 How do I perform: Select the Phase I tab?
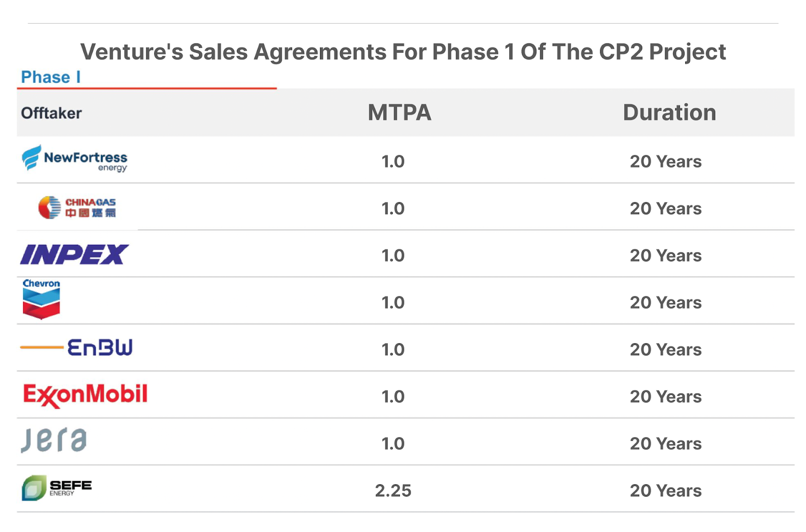point(50,77)
